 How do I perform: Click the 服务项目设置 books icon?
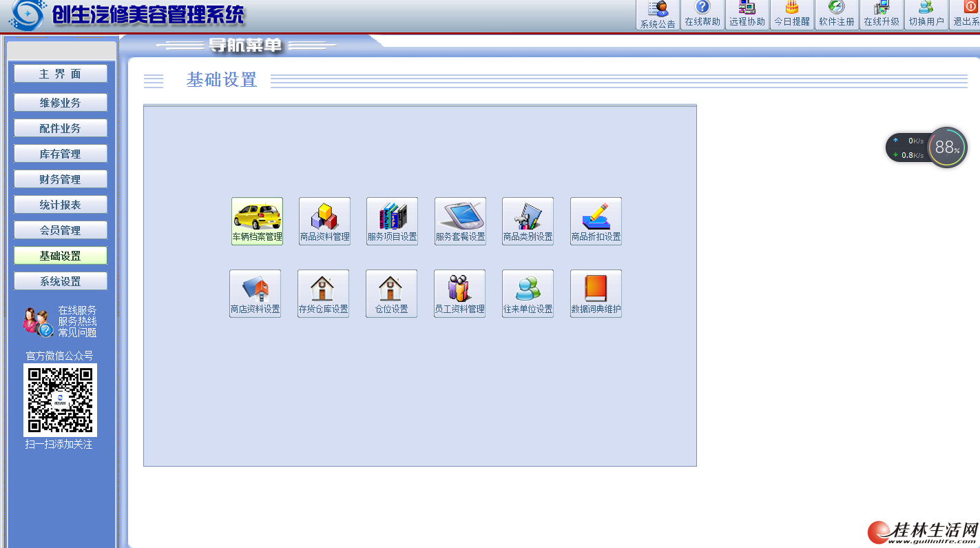pyautogui.click(x=392, y=221)
